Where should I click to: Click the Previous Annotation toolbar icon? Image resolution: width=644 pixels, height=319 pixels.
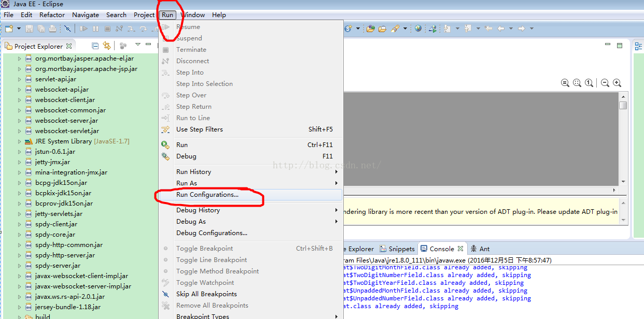tap(468, 28)
